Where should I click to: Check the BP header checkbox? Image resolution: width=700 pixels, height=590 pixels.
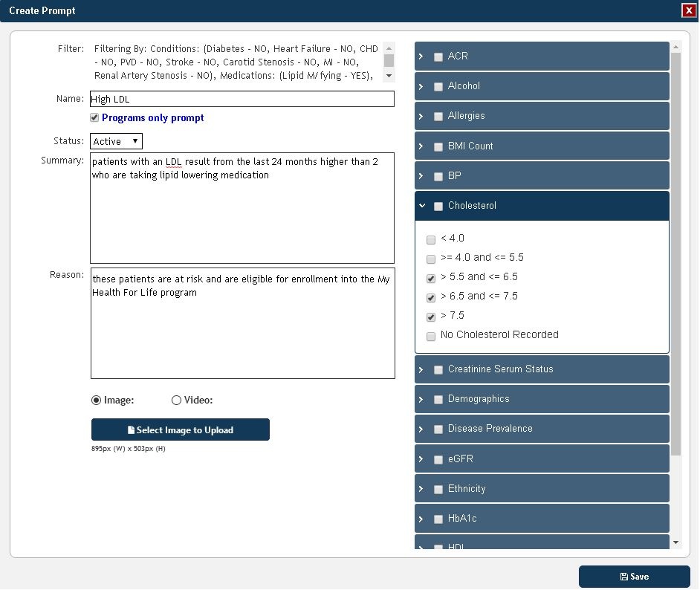tap(438, 176)
